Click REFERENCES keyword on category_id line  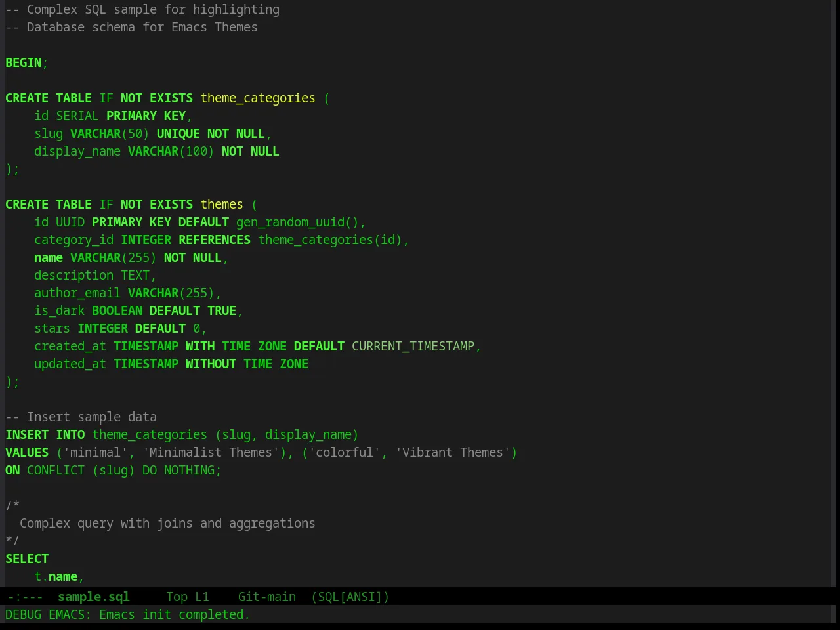(215, 240)
